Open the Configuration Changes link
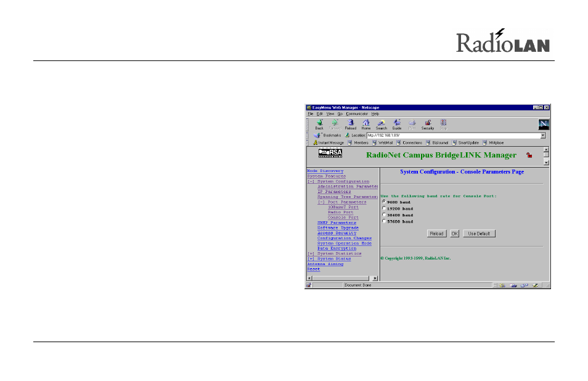The width and height of the screenshot is (588, 381). [x=345, y=238]
